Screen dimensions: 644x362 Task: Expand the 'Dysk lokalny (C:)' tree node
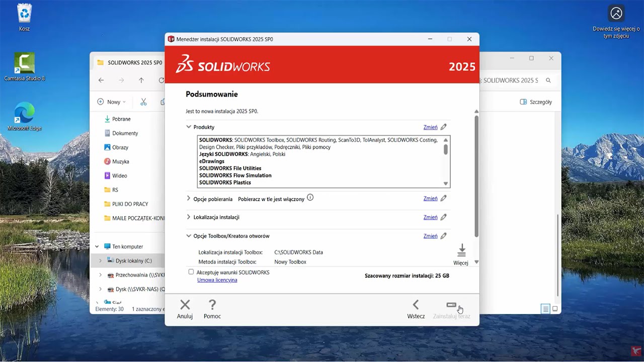coord(100,260)
